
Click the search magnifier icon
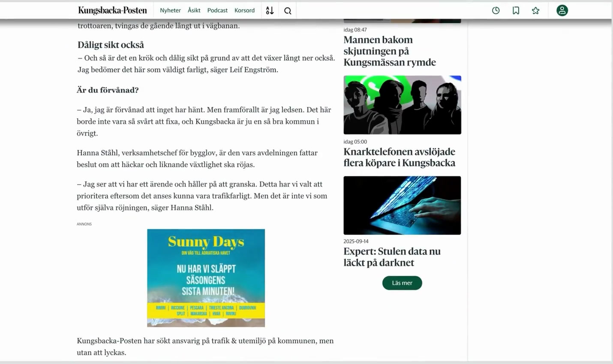288,11
